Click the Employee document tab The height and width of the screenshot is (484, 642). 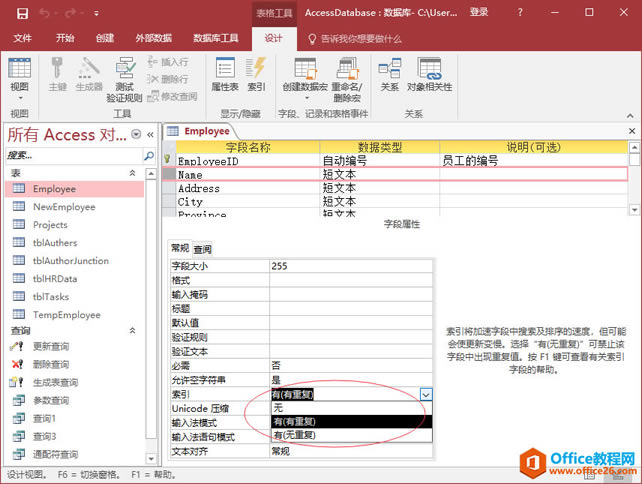click(x=199, y=131)
